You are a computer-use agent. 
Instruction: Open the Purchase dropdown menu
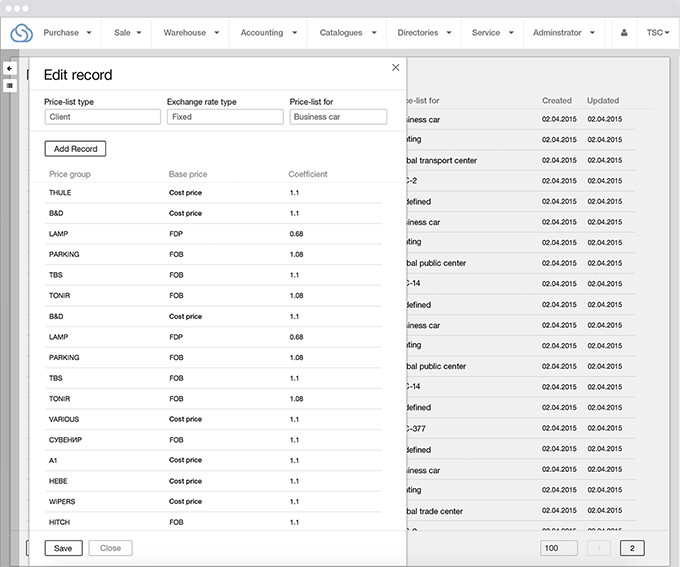click(67, 33)
